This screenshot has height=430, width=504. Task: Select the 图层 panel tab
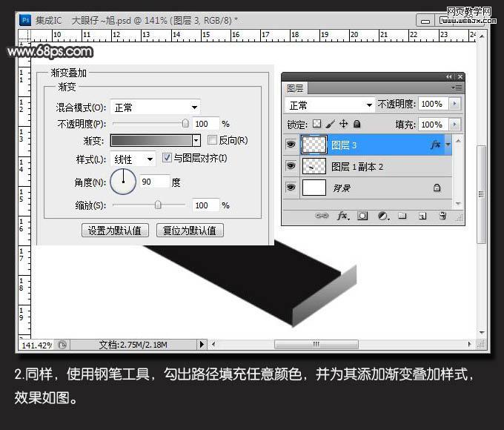click(295, 88)
